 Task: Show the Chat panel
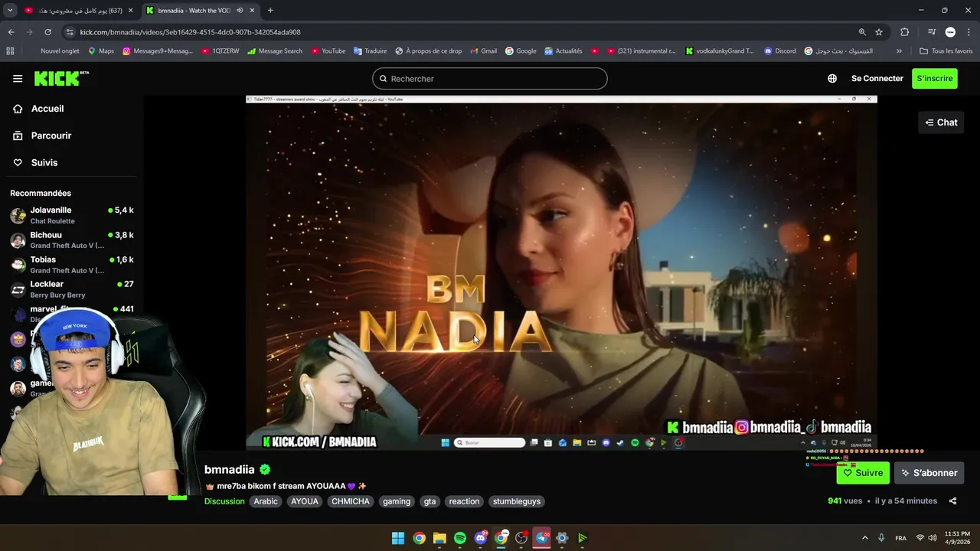tap(941, 122)
